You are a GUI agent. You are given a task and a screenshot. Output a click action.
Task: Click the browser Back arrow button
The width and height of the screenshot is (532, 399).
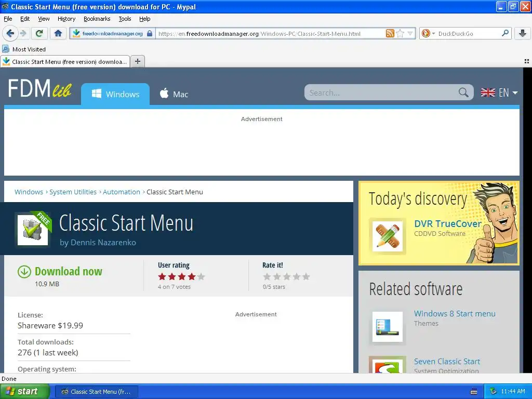10,33
